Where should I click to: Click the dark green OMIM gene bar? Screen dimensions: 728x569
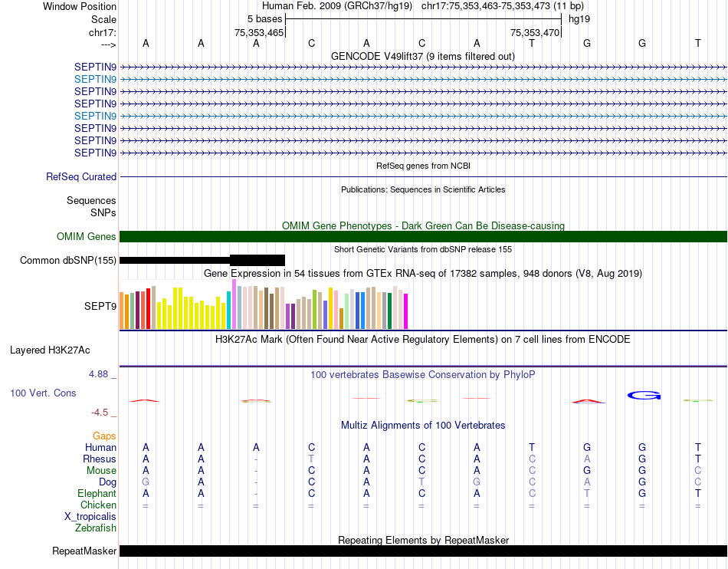423,236
